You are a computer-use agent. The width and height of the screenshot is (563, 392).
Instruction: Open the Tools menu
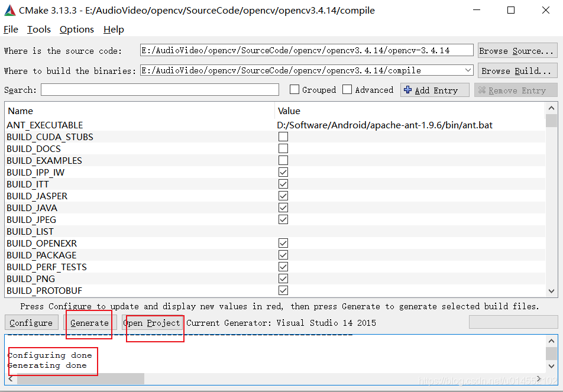pyautogui.click(x=39, y=30)
